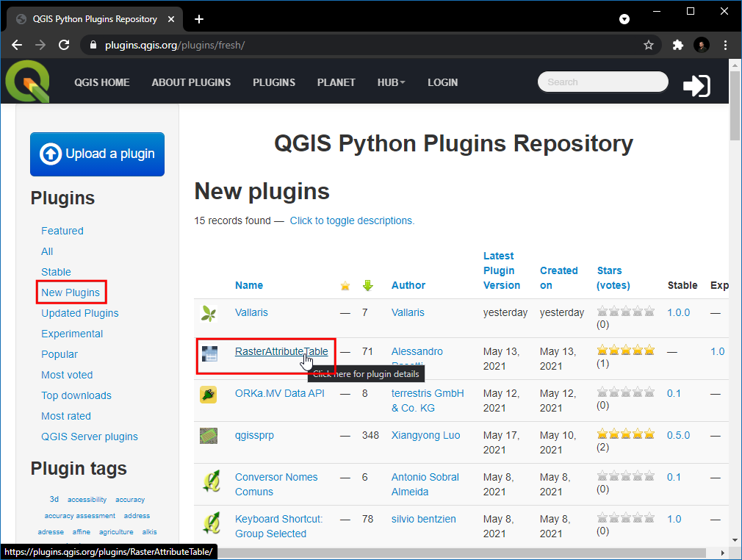The height and width of the screenshot is (560, 742).
Task: Click the QGIS logo in the header
Action: 27,82
